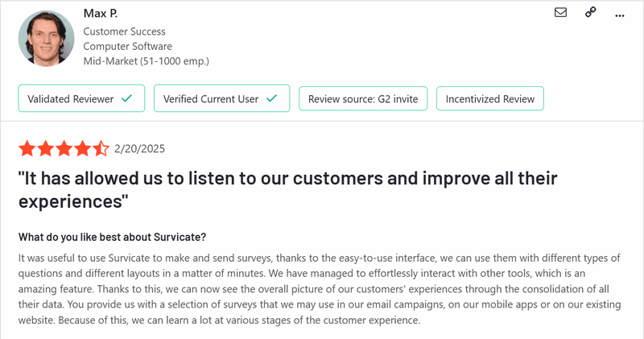Click the envelope message icon
The height and width of the screenshot is (339, 644).
[561, 14]
